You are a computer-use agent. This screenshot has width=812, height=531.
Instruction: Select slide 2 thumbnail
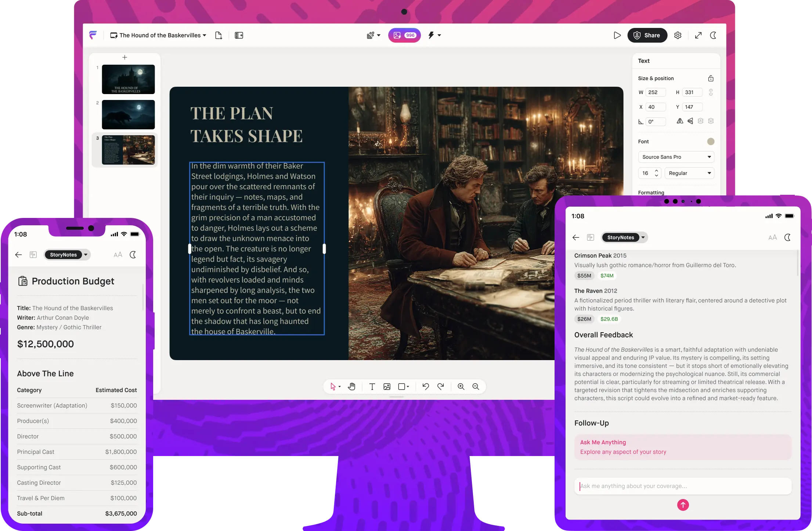128,114
